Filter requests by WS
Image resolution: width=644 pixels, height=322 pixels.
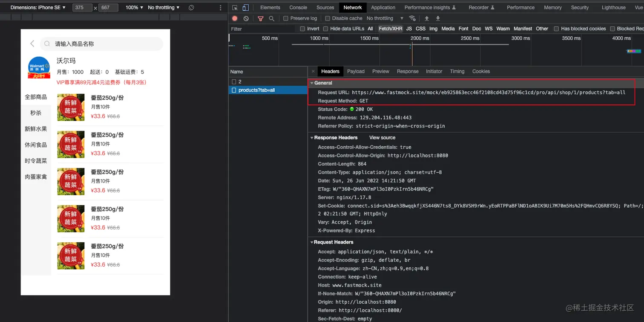click(489, 29)
